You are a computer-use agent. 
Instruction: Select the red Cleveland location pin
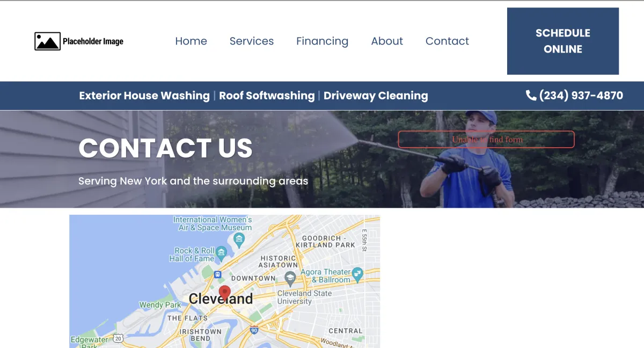[225, 293]
